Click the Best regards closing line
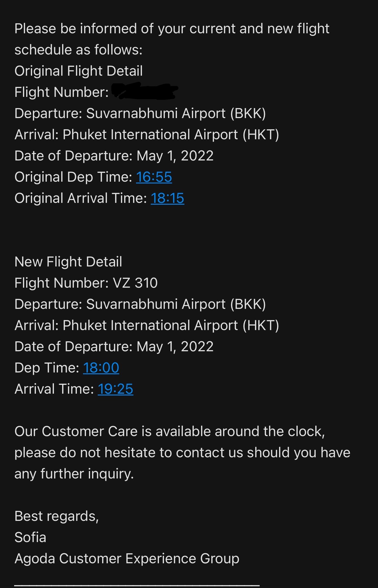This screenshot has width=378, height=588. coord(57,516)
